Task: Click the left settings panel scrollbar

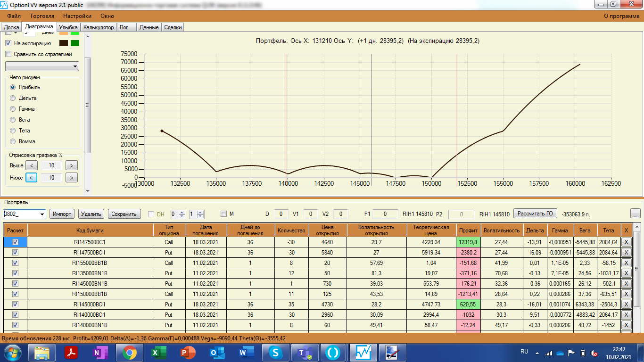Action: [87, 106]
